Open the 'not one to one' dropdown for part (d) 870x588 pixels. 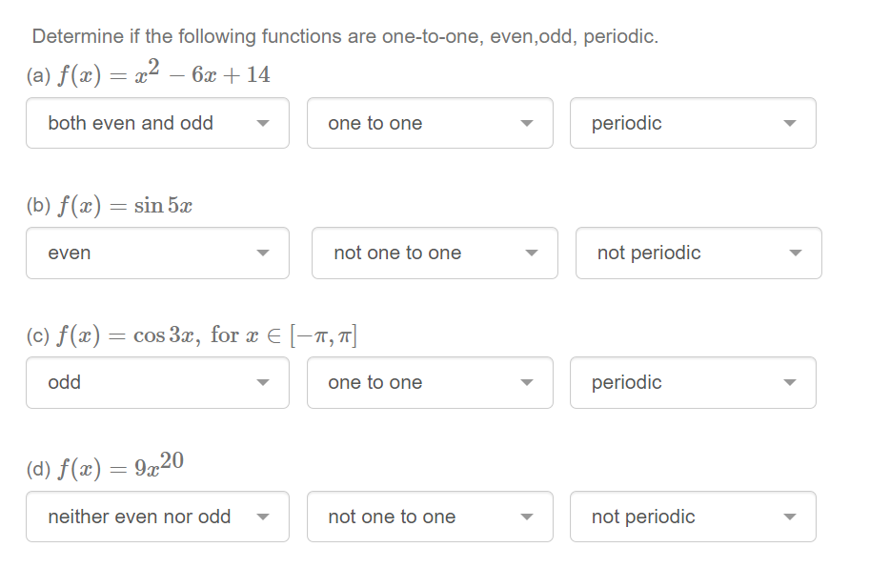pyautogui.click(x=430, y=517)
